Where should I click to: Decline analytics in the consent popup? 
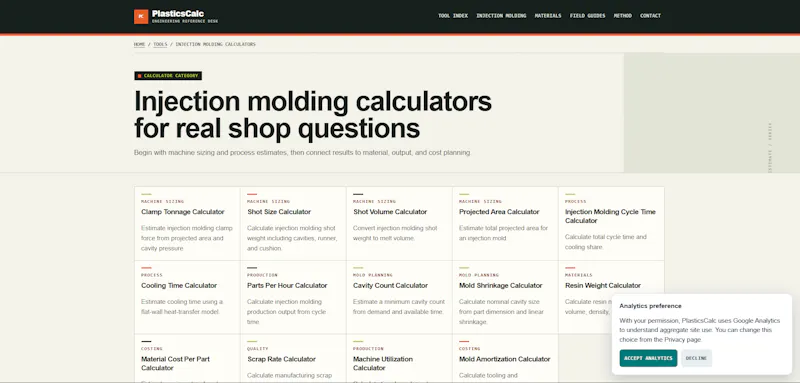696,358
